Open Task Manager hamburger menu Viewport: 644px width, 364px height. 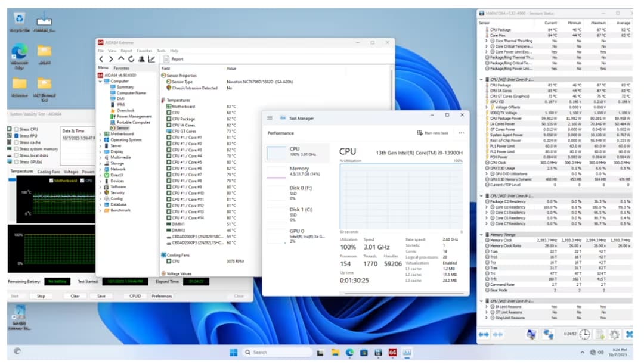[270, 118]
